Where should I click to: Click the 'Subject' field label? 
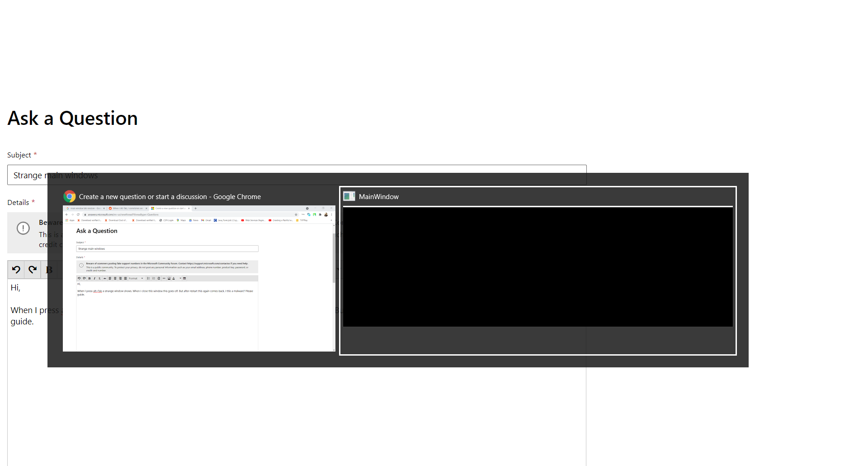pyautogui.click(x=19, y=155)
